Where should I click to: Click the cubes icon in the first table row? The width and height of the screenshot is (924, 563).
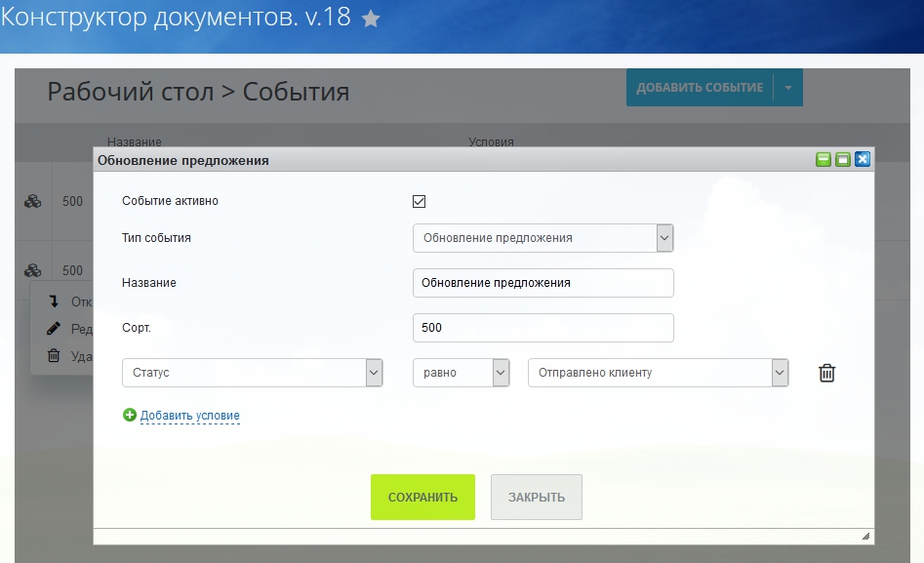point(33,202)
